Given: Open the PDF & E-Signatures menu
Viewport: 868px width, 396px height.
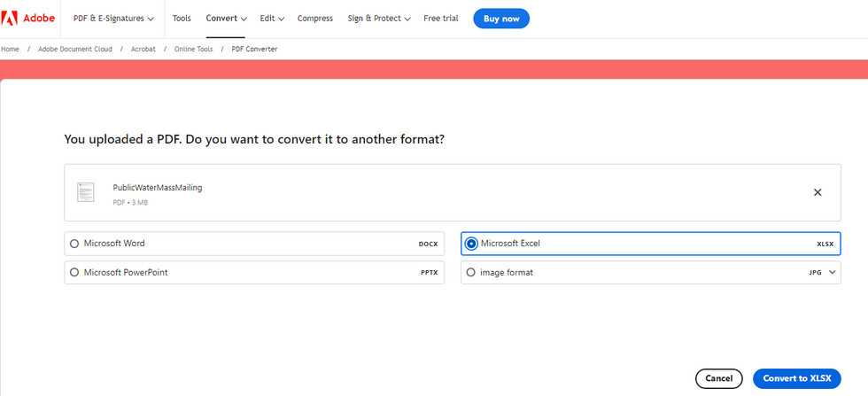Looking at the screenshot, I should tap(113, 19).
